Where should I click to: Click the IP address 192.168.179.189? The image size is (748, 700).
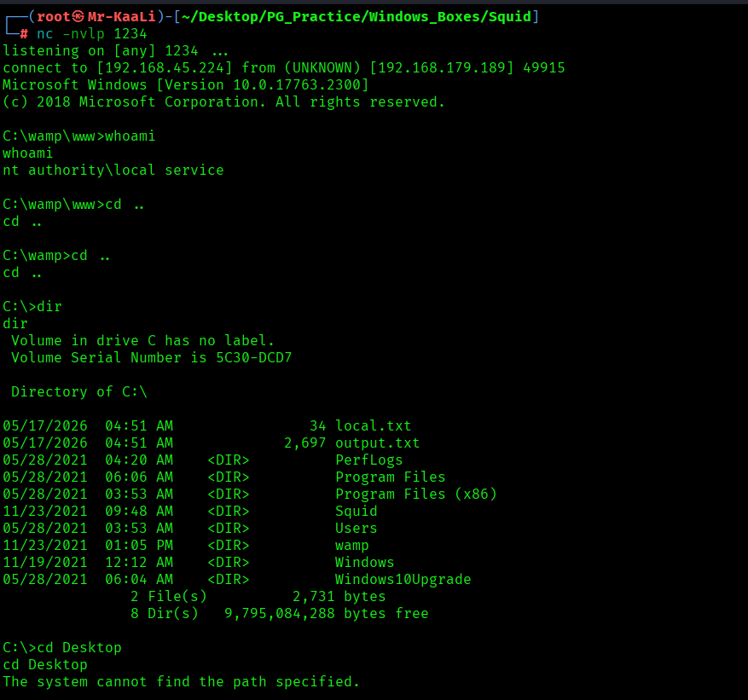click(x=442, y=67)
